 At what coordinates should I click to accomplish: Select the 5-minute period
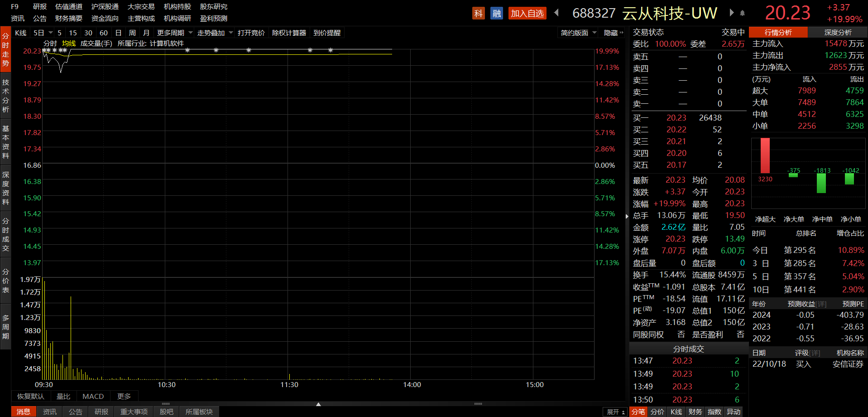tap(59, 33)
